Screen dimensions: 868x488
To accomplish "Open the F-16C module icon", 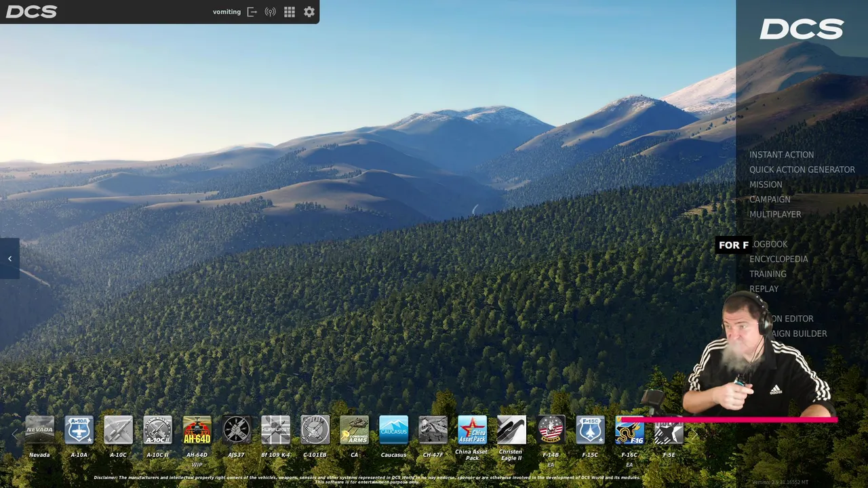I will coord(629,430).
